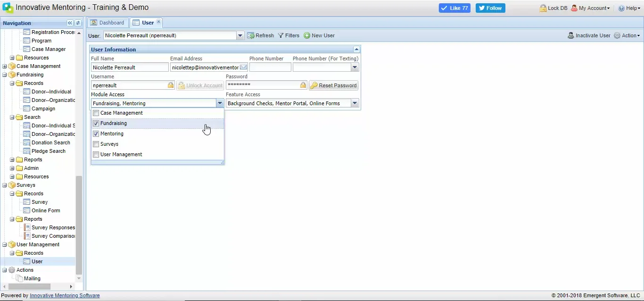The height and width of the screenshot is (301, 644).
Task: Click the Phone Number field
Action: tap(270, 67)
